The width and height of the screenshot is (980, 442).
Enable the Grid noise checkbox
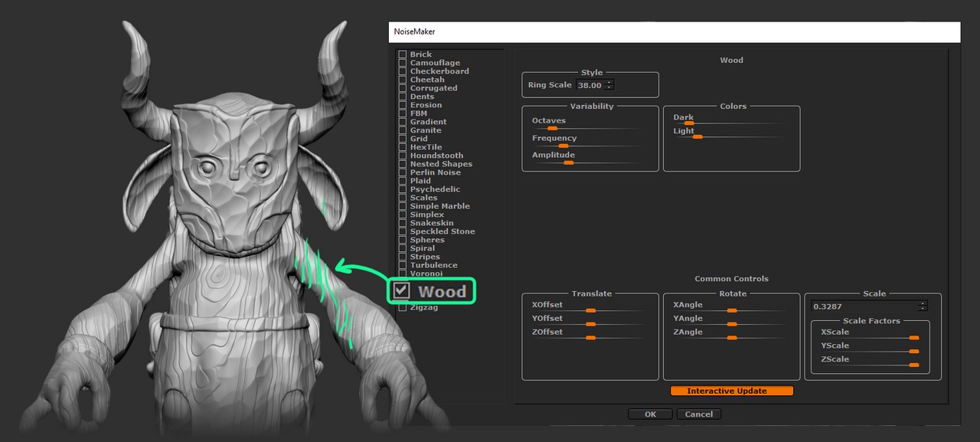[403, 139]
